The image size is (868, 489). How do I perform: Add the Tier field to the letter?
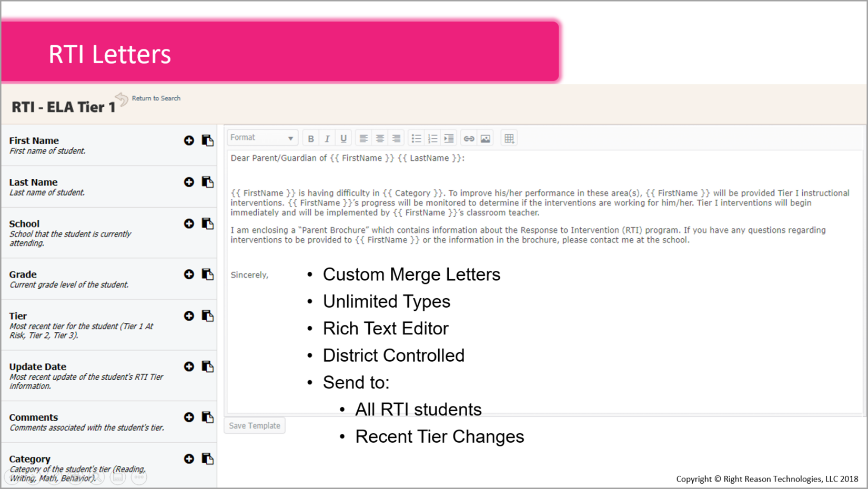(189, 315)
